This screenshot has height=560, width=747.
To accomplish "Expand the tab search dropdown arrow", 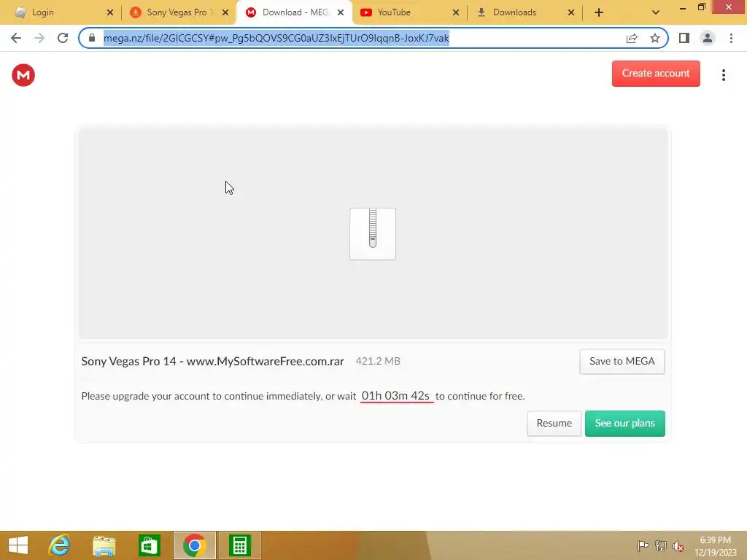I will click(656, 12).
